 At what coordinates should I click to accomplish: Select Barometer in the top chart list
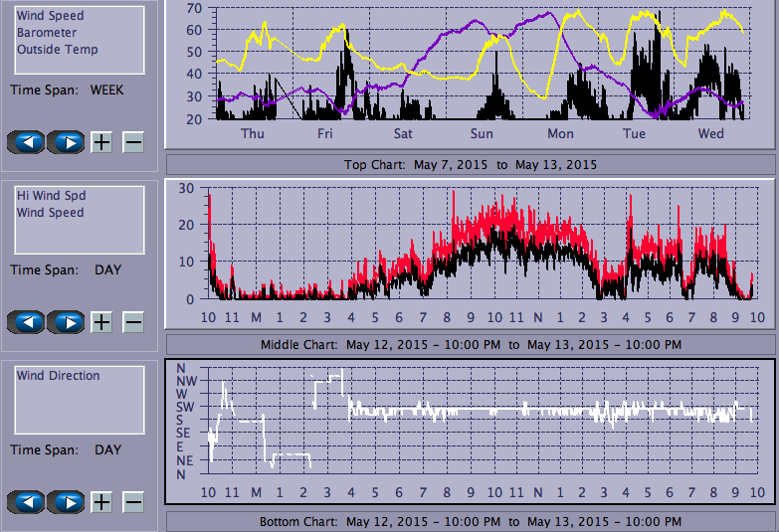coord(46,33)
